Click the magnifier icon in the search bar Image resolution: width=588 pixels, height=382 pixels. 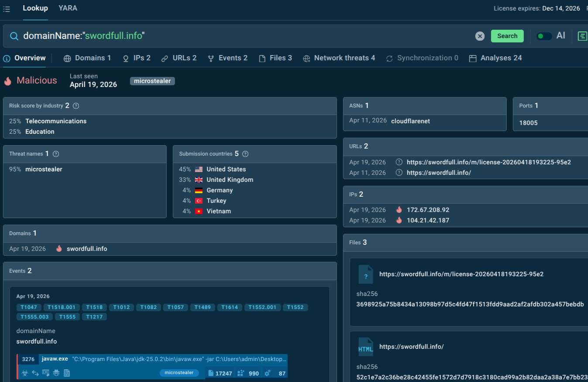pyautogui.click(x=14, y=36)
